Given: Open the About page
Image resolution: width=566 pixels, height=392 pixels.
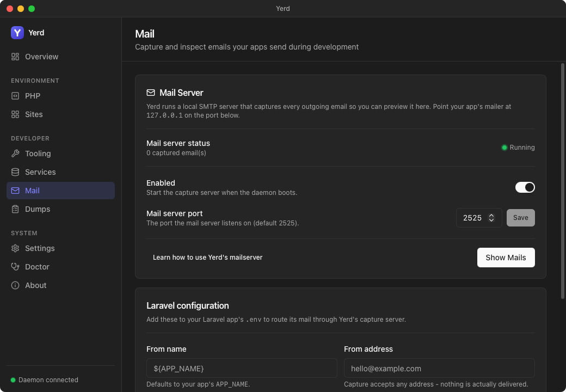Looking at the screenshot, I should (x=60, y=285).
